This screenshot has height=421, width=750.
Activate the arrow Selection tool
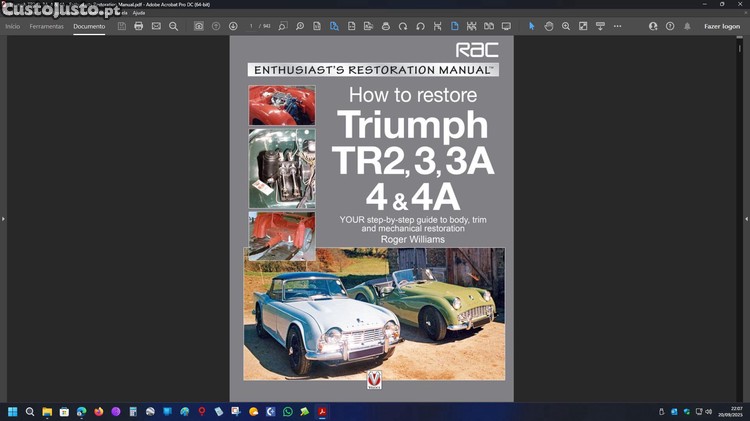click(532, 26)
